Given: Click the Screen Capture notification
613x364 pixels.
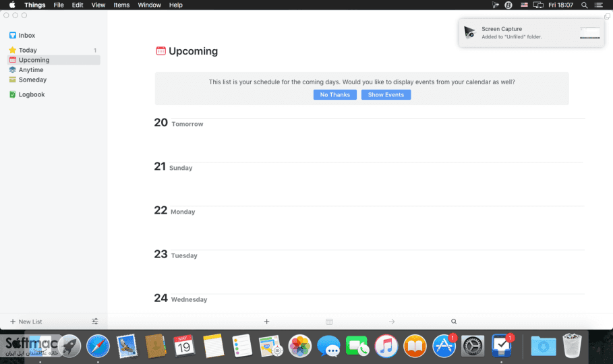Looking at the screenshot, I should pyautogui.click(x=531, y=33).
